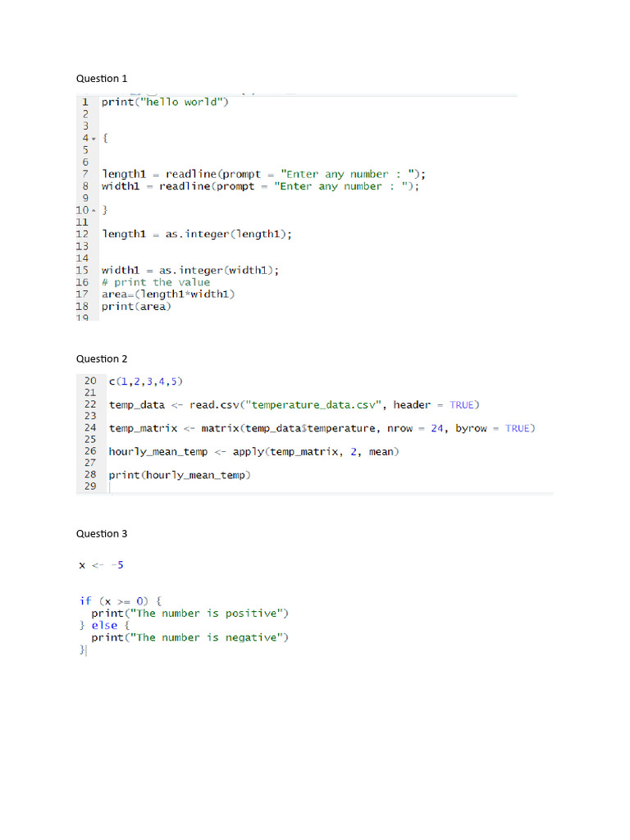
Task: Click the opening brace on line 4
Action: [x=106, y=138]
